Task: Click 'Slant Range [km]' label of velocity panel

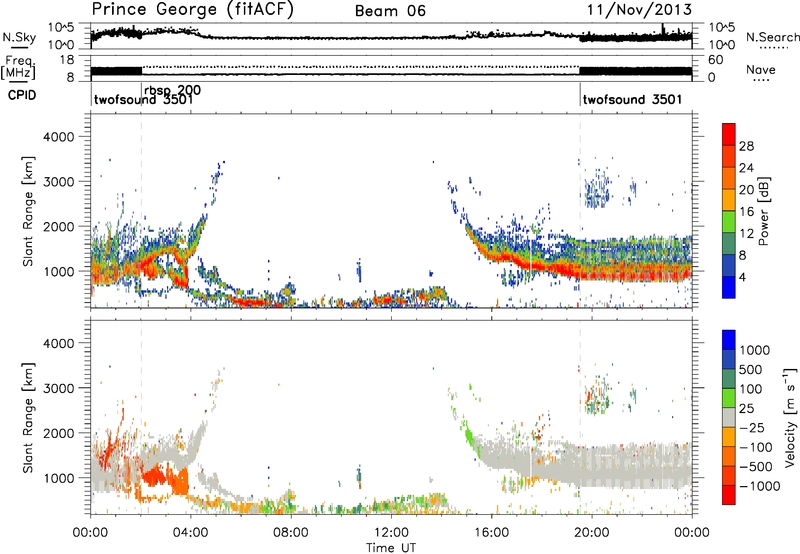Action: point(28,418)
